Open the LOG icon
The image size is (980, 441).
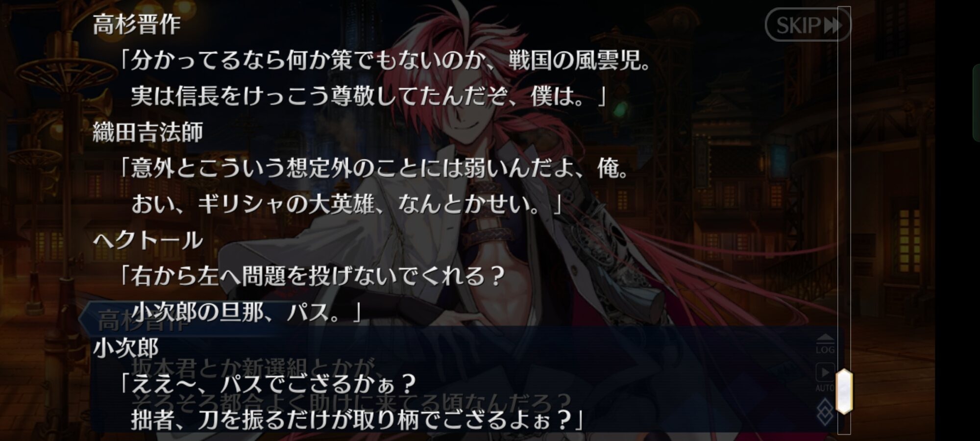pos(825,344)
